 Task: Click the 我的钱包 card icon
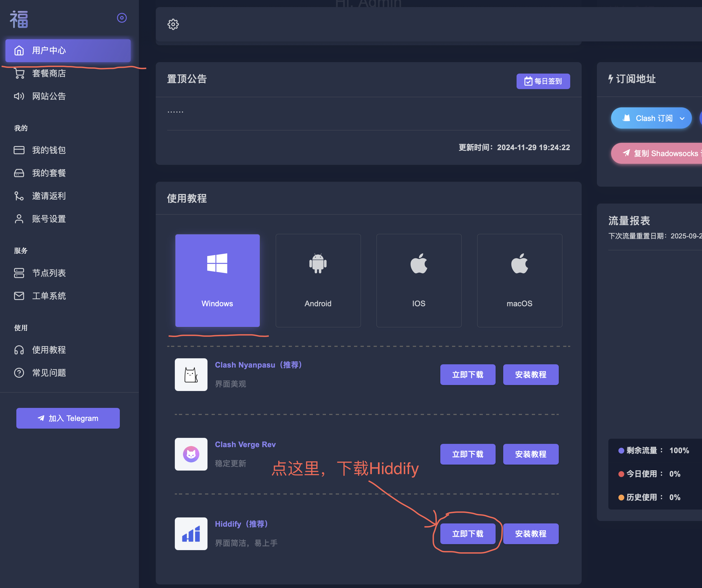(x=19, y=150)
